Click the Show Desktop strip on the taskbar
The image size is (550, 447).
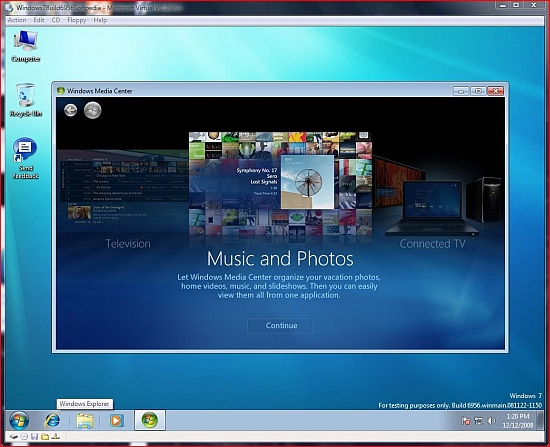pos(540,420)
